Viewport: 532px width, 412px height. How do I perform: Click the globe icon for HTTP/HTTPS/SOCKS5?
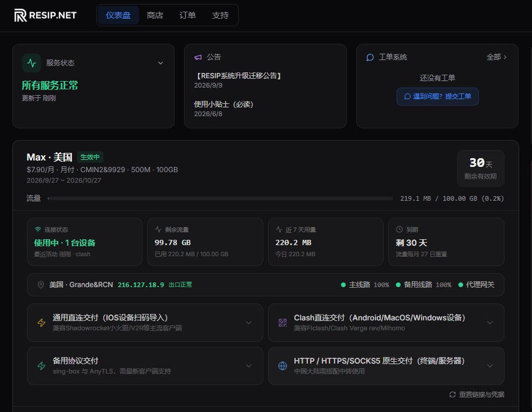pos(283,366)
